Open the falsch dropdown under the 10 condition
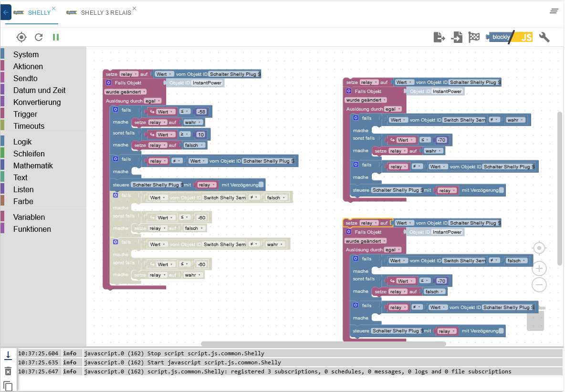 click(194, 145)
